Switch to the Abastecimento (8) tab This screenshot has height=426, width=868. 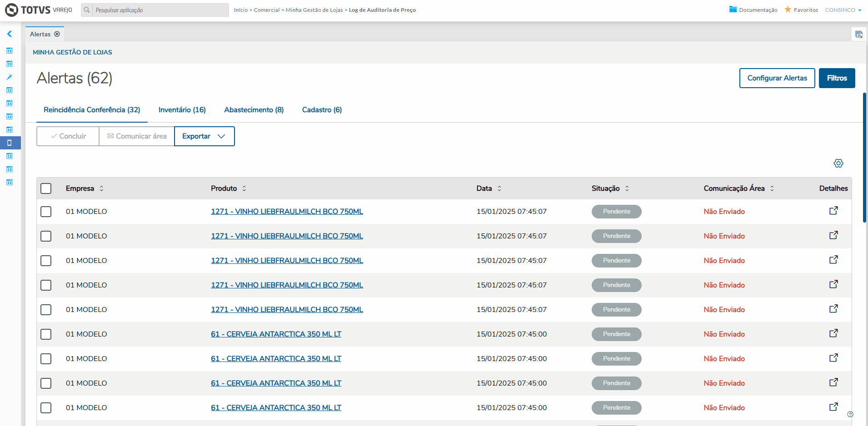(254, 110)
